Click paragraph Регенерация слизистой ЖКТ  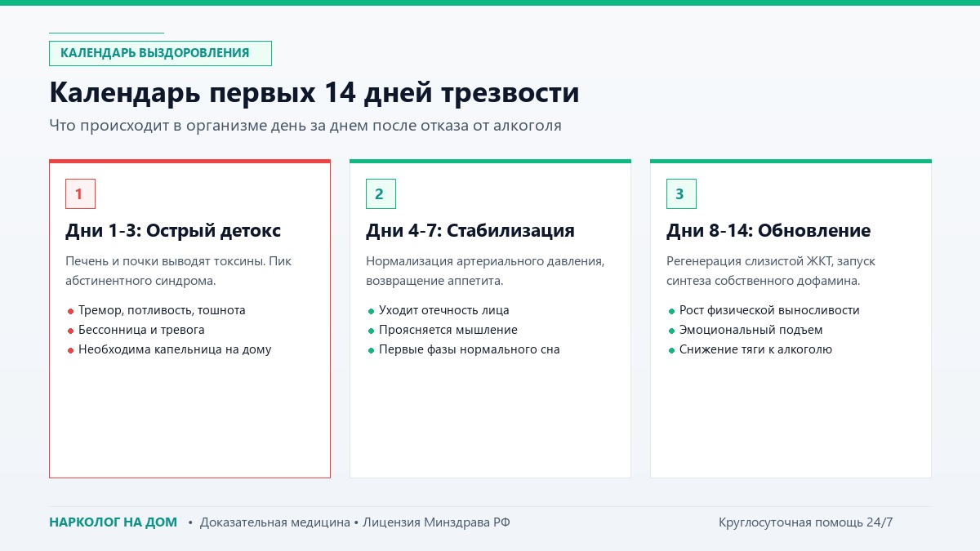pos(771,271)
